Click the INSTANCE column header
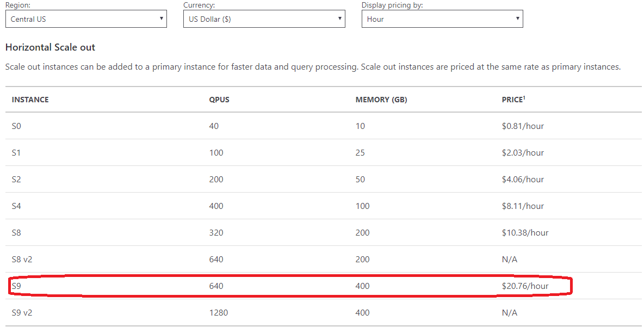The height and width of the screenshot is (327, 644). pos(30,100)
